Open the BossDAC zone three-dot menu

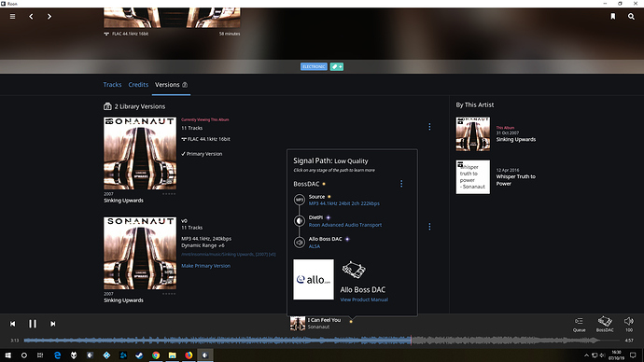click(x=401, y=184)
